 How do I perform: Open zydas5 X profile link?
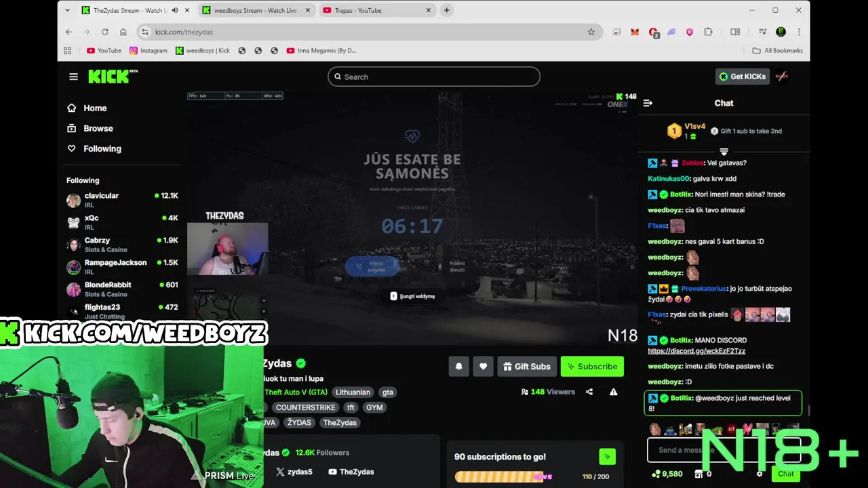294,472
